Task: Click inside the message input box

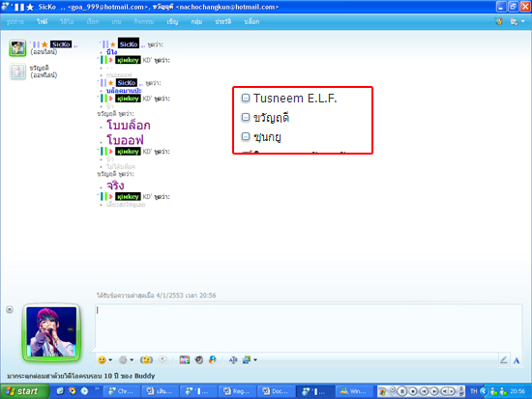Action: click(x=309, y=328)
